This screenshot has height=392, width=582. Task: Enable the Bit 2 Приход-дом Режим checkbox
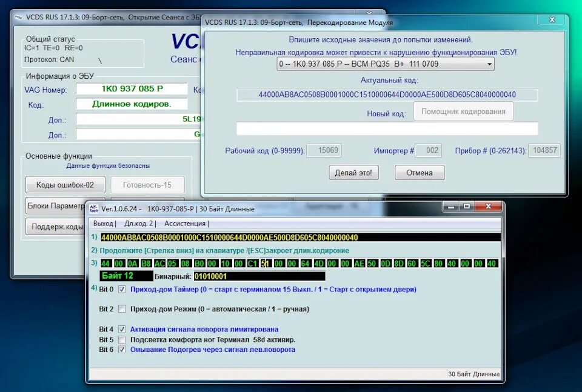[x=122, y=309]
